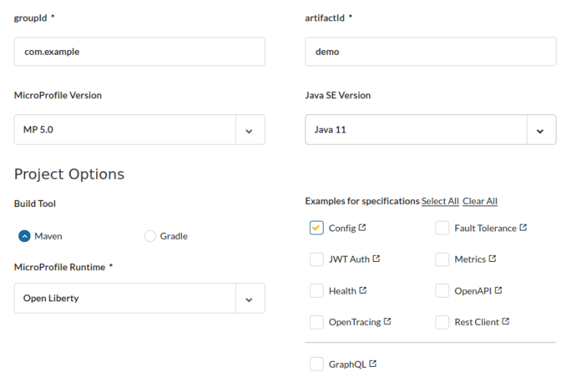Click the MicroProfile Version label
Viewport: 571px width, 392px height.
(58, 95)
